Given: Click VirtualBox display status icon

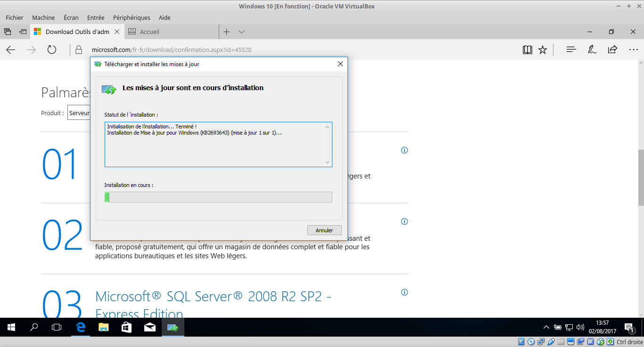Looking at the screenshot, I should [571, 342].
